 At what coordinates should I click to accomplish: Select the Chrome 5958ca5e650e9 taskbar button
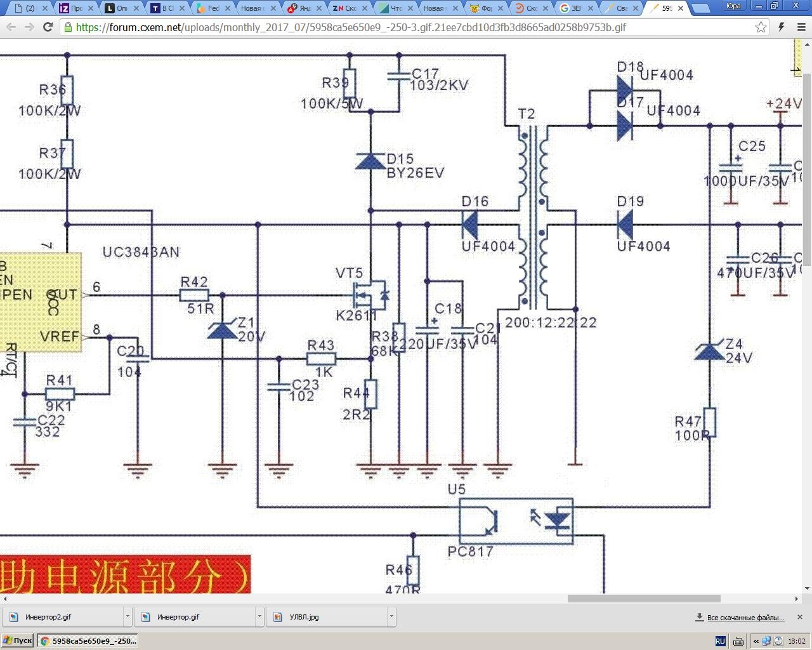pyautogui.click(x=87, y=641)
